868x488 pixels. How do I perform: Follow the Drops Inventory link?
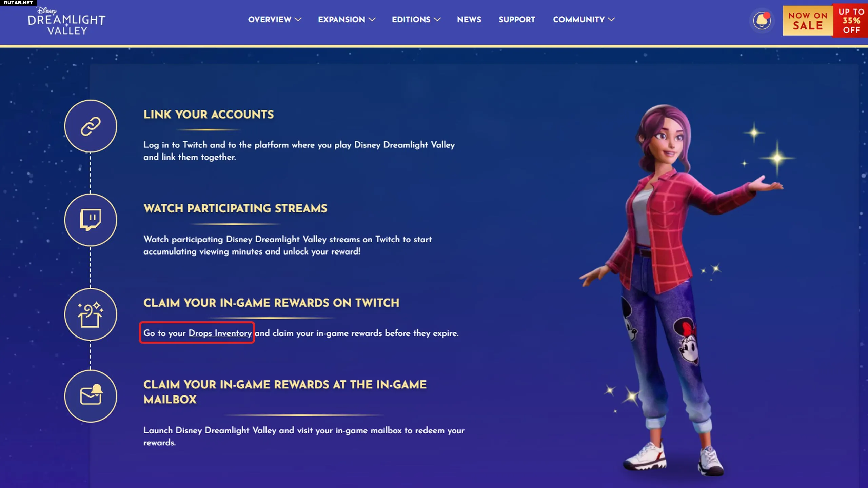[x=220, y=333]
